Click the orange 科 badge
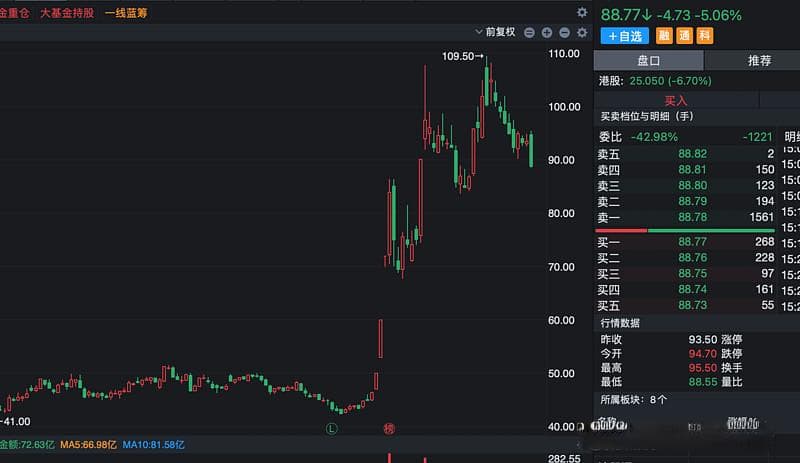This screenshot has width=800, height=463. coord(705,36)
